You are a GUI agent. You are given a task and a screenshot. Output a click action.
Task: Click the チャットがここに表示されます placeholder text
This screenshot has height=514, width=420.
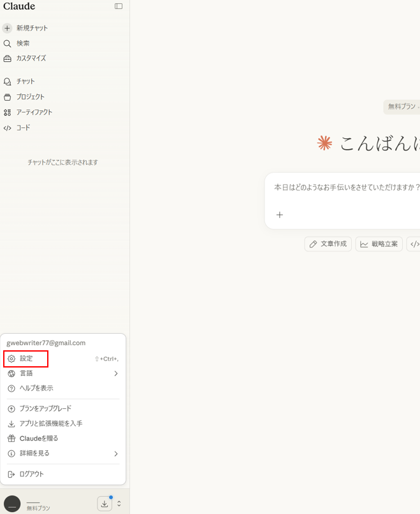(62, 162)
